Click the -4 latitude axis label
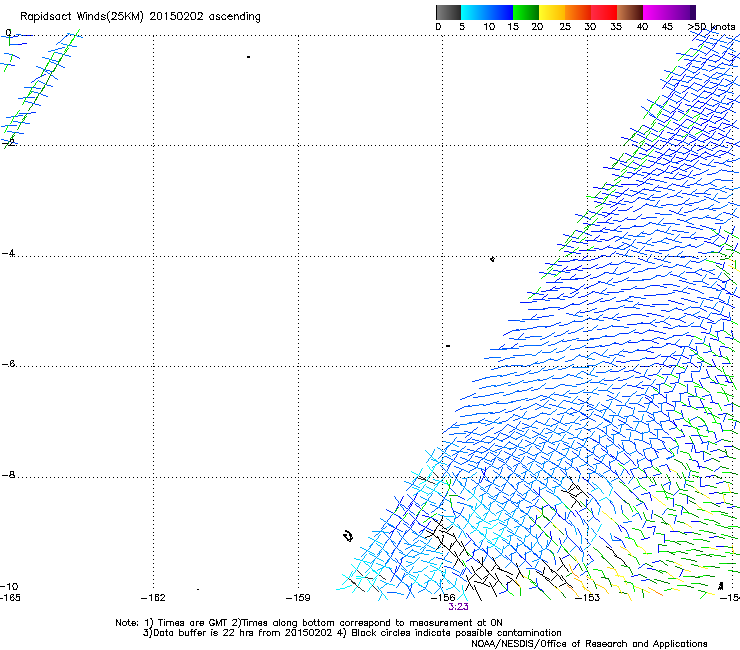740x650 pixels. click(x=8, y=253)
